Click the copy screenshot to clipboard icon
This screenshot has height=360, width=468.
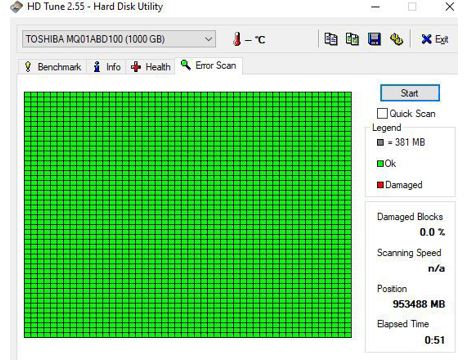click(352, 39)
